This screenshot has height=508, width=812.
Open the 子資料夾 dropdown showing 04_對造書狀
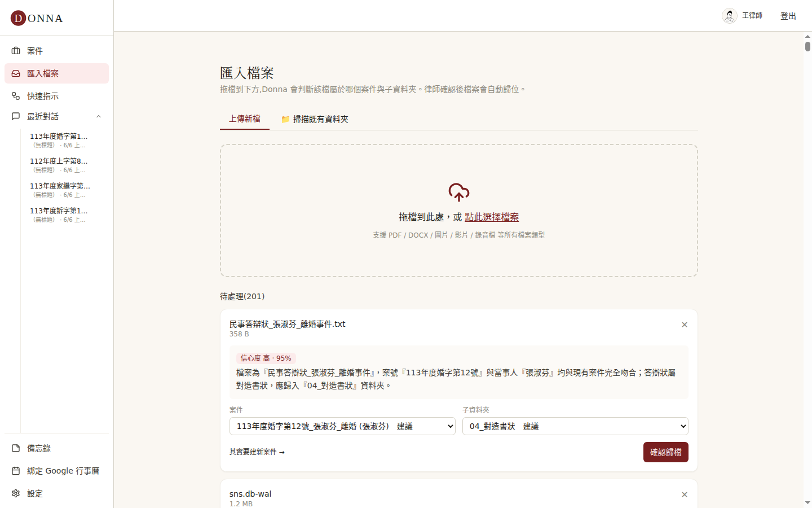(x=575, y=426)
